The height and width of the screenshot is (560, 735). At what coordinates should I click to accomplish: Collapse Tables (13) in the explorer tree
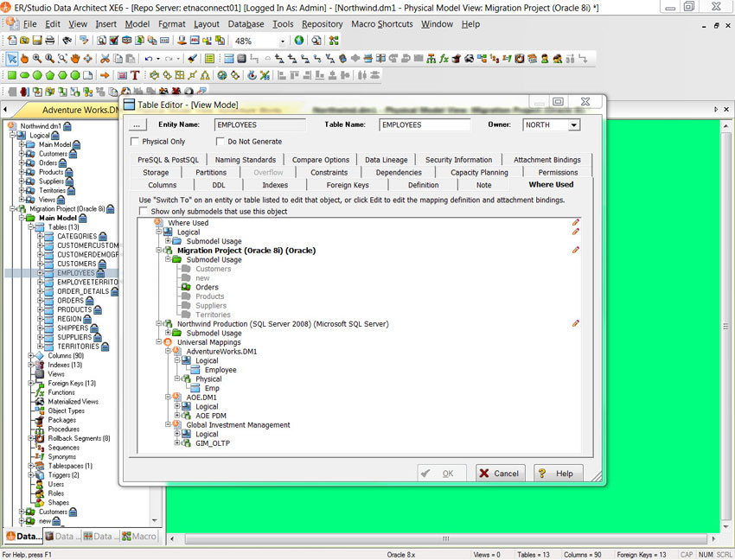(x=30, y=226)
